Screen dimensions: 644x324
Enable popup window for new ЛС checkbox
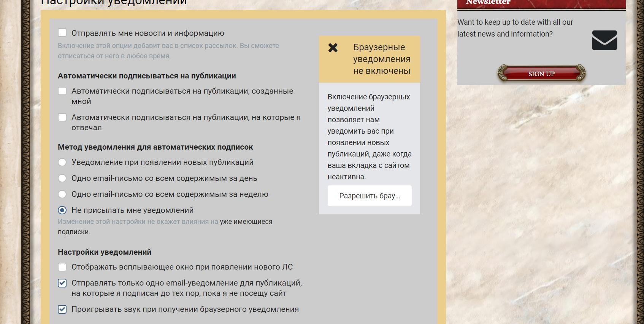[x=62, y=267]
